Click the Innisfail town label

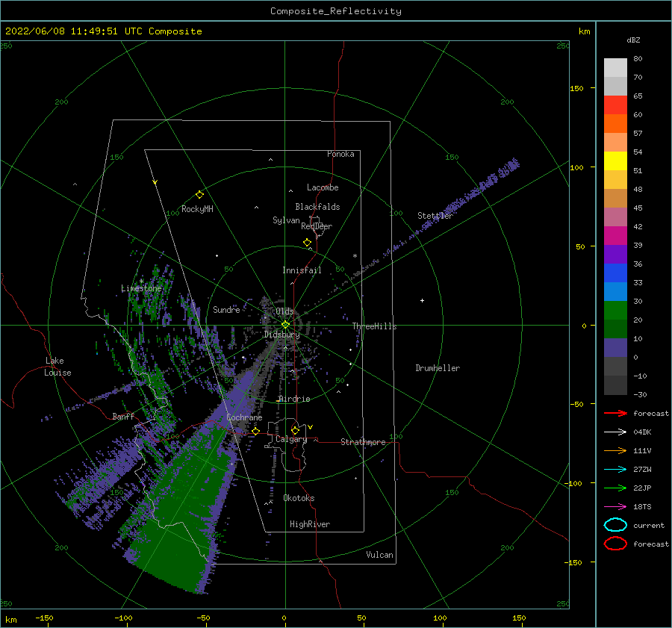[302, 270]
